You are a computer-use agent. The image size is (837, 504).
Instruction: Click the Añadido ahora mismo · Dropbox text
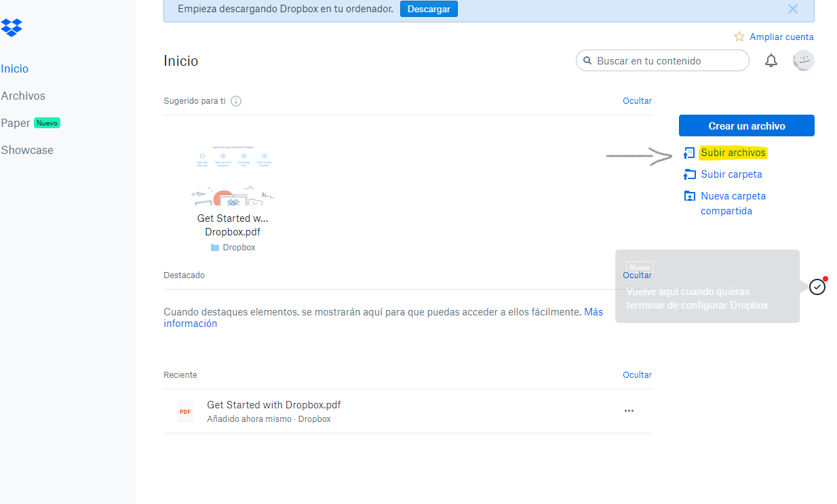(x=269, y=419)
